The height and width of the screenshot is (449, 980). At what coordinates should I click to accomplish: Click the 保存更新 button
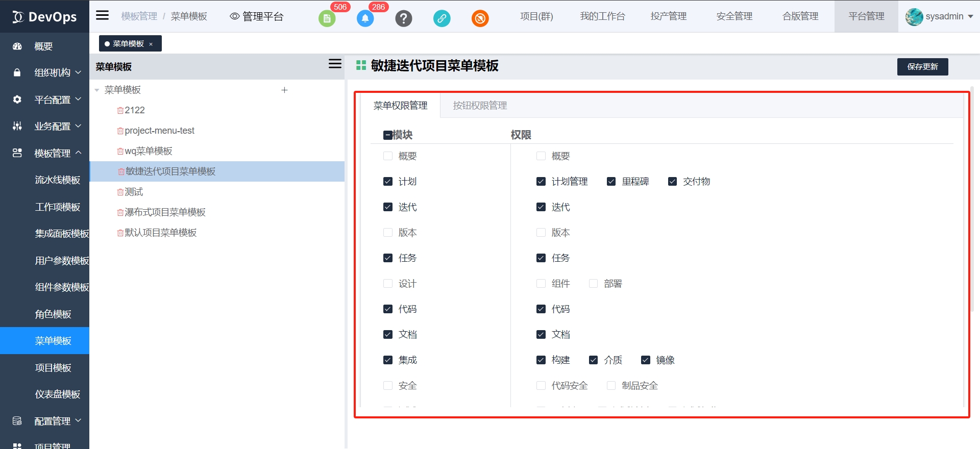coord(922,67)
